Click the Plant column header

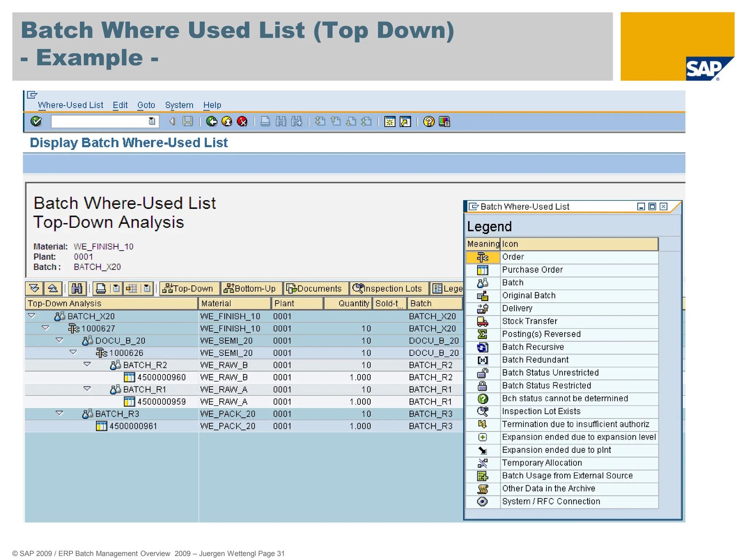[x=298, y=303]
